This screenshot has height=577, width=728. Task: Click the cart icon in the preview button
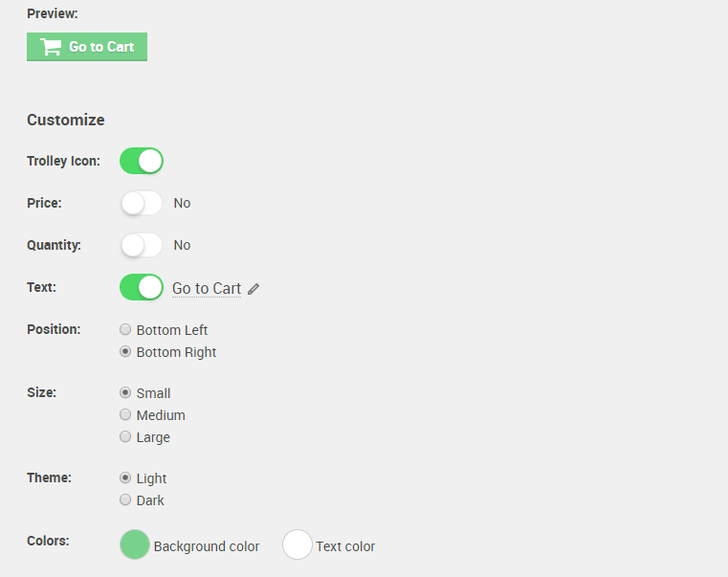tap(51, 47)
